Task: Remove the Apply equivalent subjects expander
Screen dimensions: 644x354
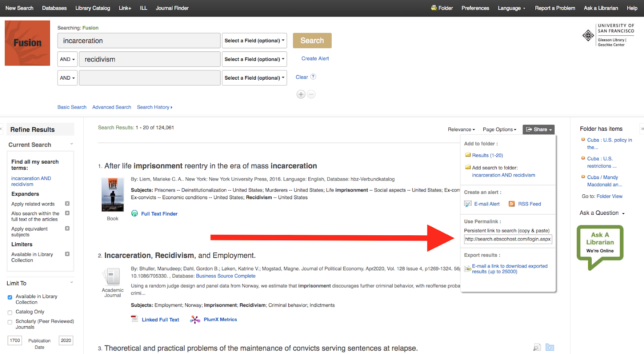Action: [67, 228]
